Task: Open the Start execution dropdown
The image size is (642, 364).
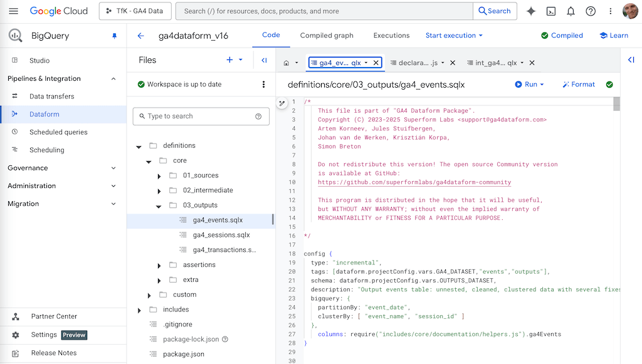Action: 454,36
